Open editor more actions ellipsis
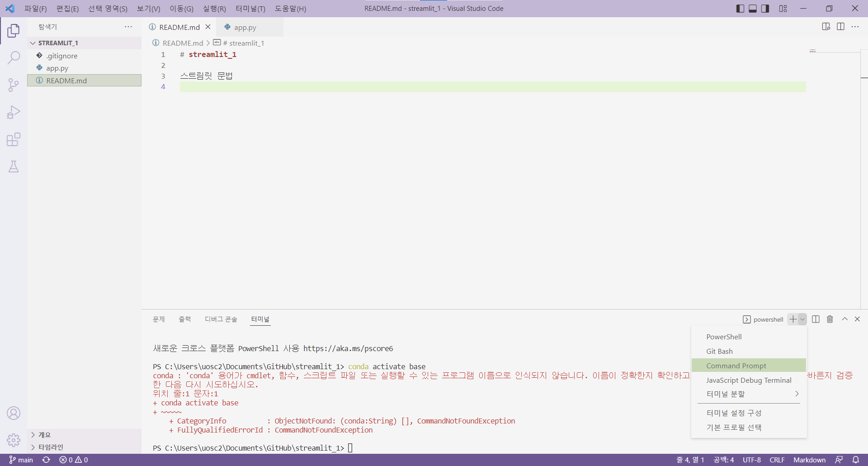This screenshot has height=466, width=868. tap(855, 27)
